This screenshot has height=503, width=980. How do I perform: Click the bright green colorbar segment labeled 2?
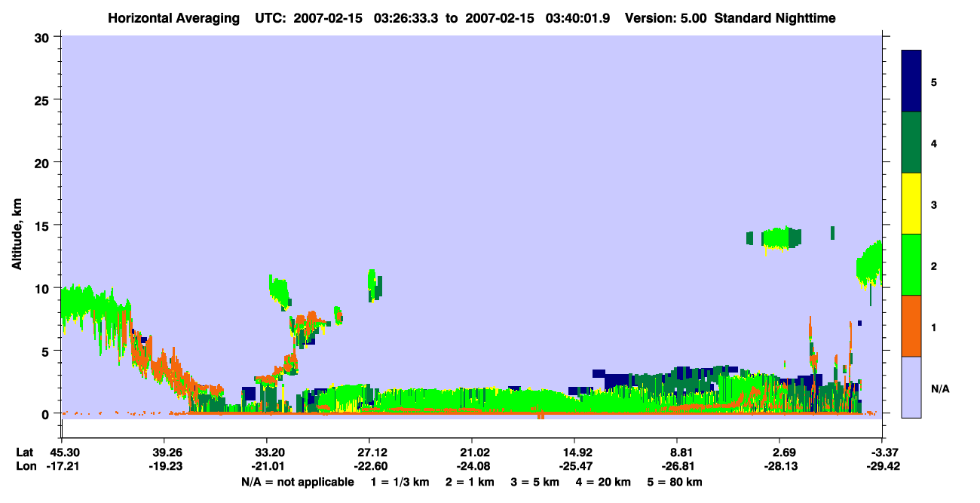tap(911, 265)
